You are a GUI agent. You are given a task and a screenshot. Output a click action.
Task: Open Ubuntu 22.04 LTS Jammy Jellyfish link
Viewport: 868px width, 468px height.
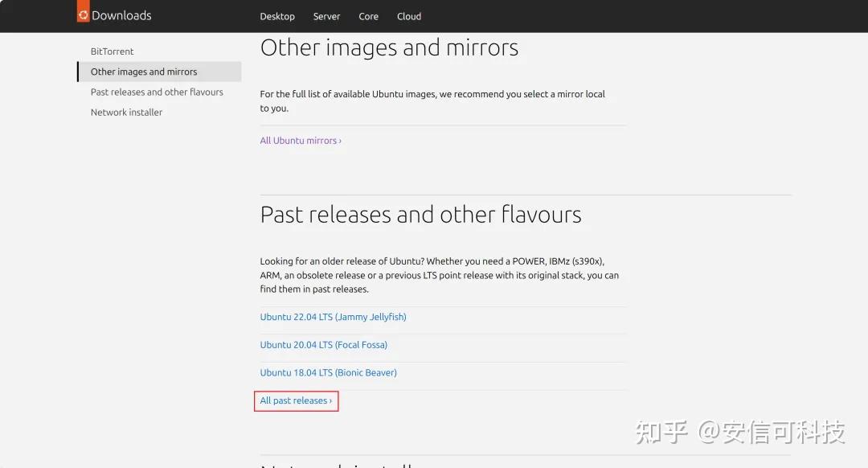(x=334, y=317)
